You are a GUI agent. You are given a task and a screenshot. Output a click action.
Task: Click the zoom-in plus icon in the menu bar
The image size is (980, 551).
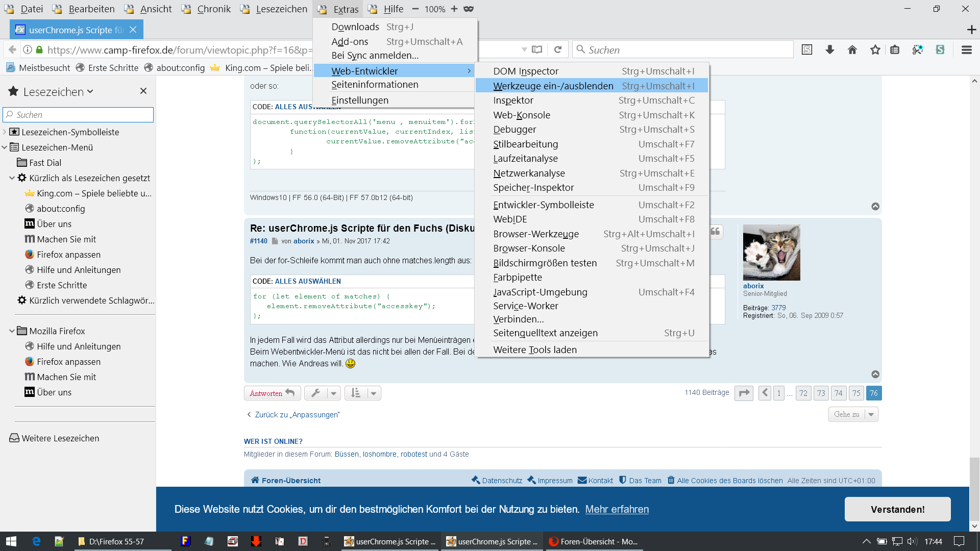tap(454, 9)
